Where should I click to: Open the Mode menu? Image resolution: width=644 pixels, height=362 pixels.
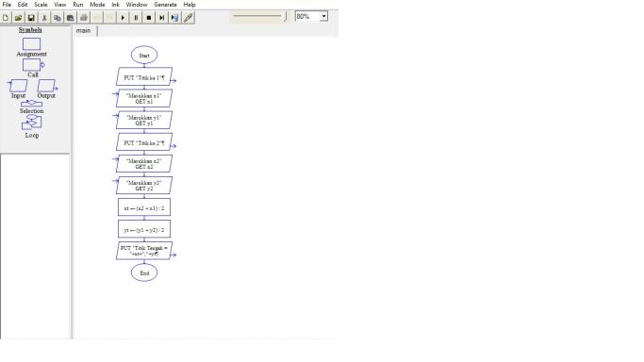tap(97, 5)
